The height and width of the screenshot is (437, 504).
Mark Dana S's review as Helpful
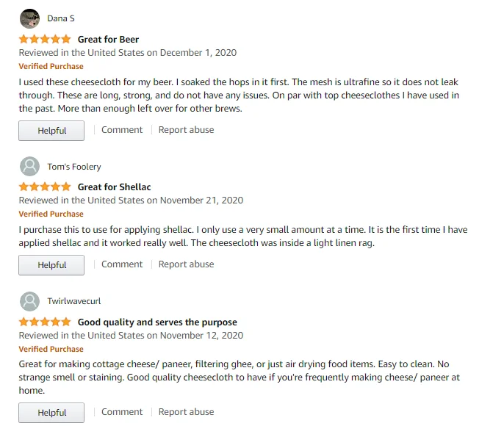[51, 131]
